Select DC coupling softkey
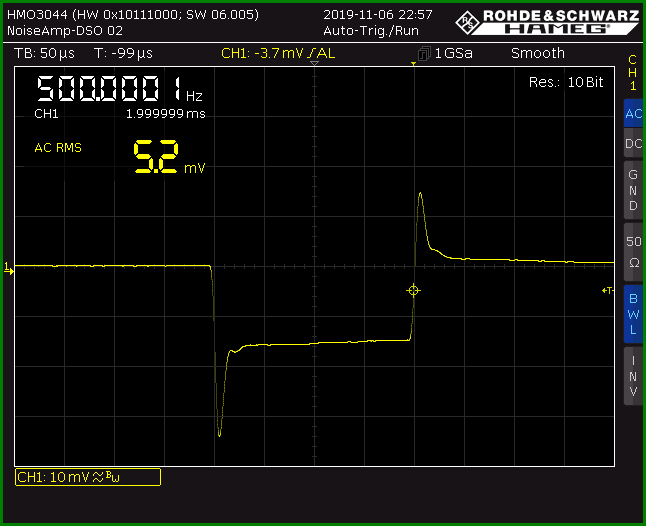Viewport: 646px width, 526px height. (633, 143)
